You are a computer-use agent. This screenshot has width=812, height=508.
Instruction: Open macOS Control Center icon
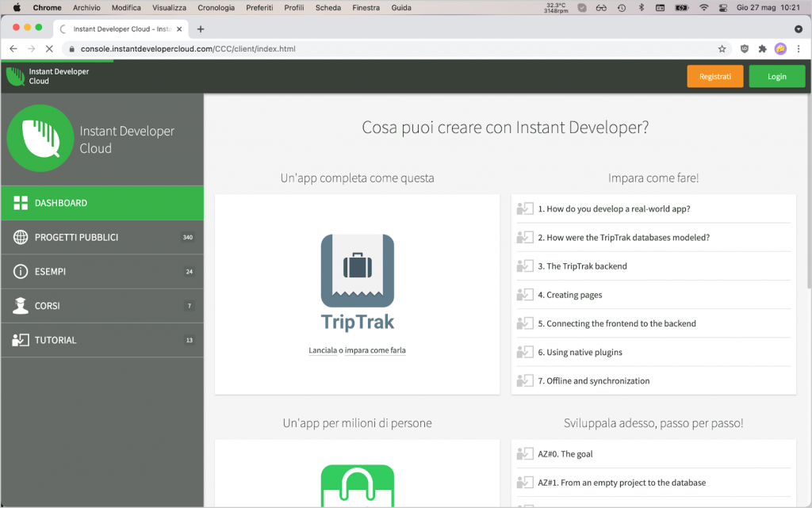723,8
